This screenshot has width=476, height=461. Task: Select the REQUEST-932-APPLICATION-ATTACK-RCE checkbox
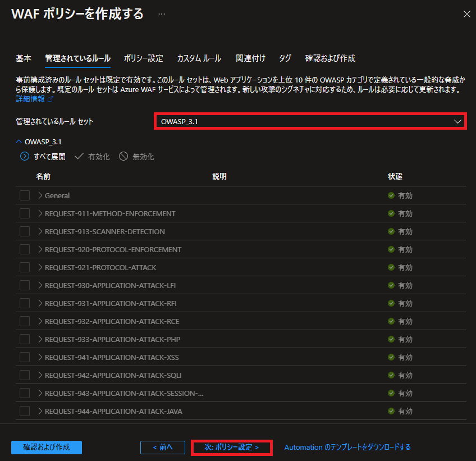[25, 321]
